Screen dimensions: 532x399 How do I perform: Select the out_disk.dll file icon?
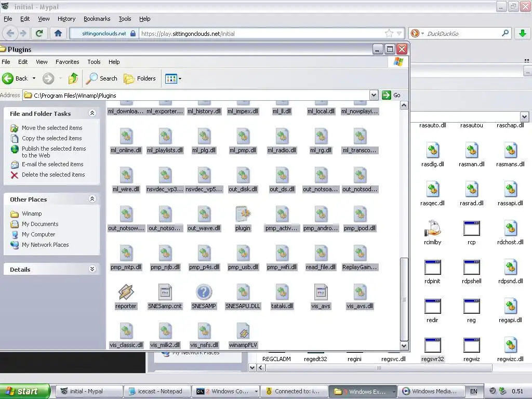pyautogui.click(x=243, y=175)
